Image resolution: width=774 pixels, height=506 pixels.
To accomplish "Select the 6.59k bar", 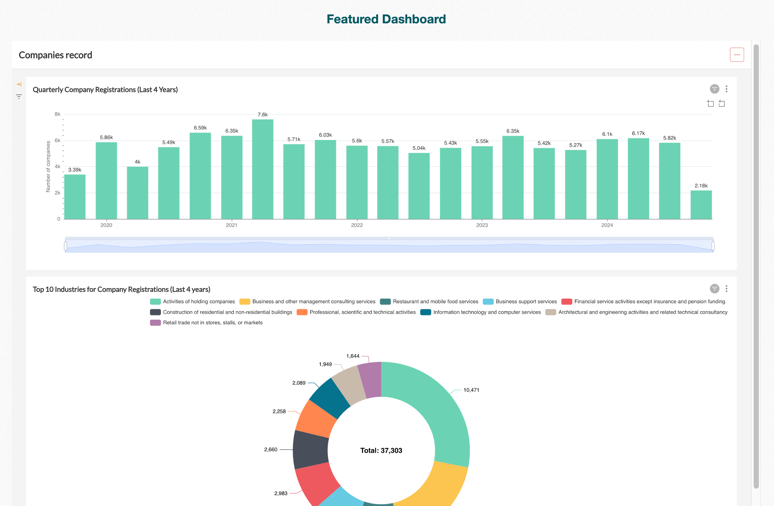I will [x=200, y=176].
